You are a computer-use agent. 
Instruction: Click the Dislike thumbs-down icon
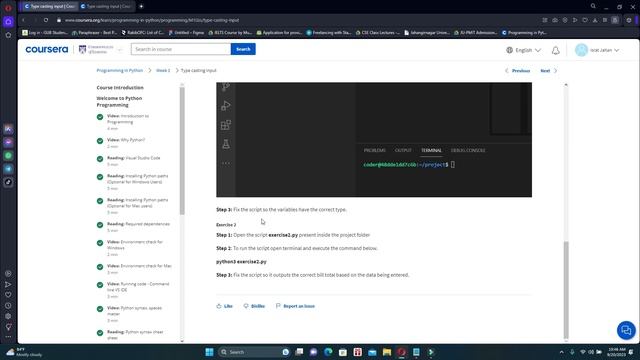coord(246,306)
